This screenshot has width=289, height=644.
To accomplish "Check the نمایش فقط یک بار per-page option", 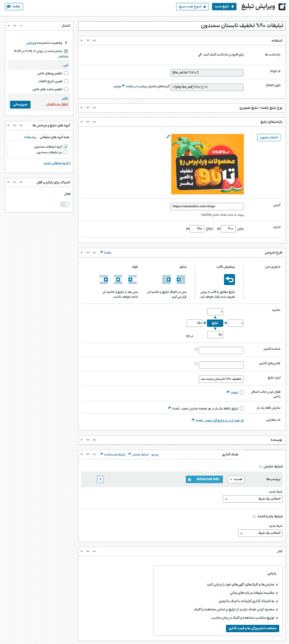I will (242, 408).
